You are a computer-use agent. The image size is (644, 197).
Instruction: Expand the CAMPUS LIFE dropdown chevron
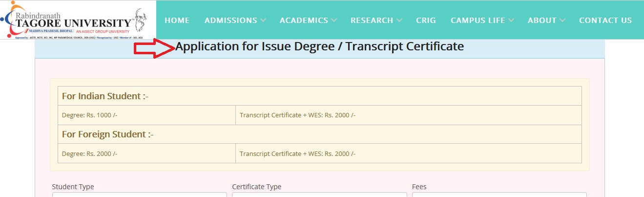click(511, 21)
